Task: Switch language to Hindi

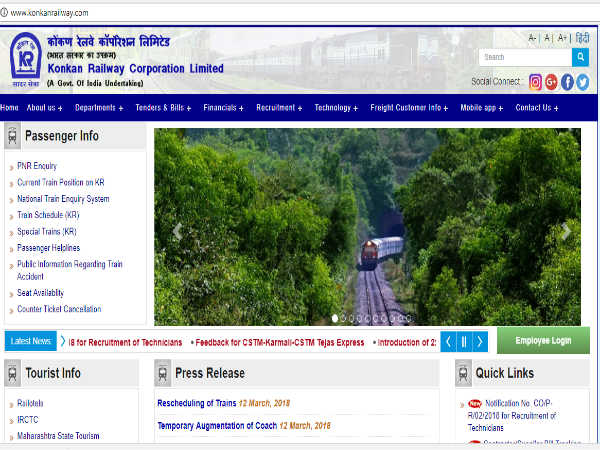Action: point(582,38)
